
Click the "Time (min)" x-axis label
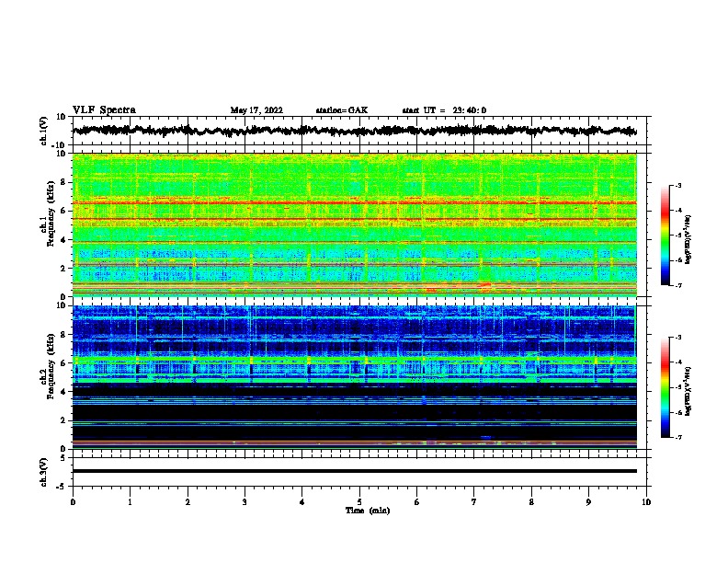368,511
